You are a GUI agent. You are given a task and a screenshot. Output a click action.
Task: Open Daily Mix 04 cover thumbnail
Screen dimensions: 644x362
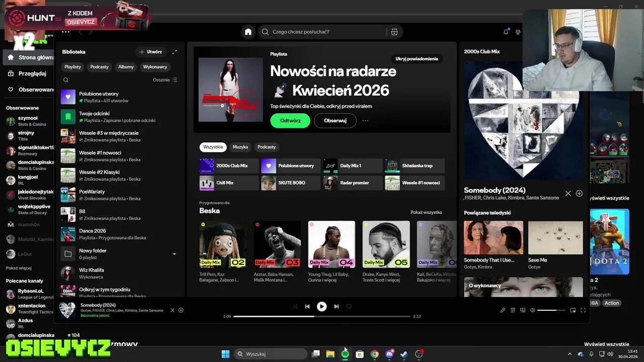click(332, 244)
